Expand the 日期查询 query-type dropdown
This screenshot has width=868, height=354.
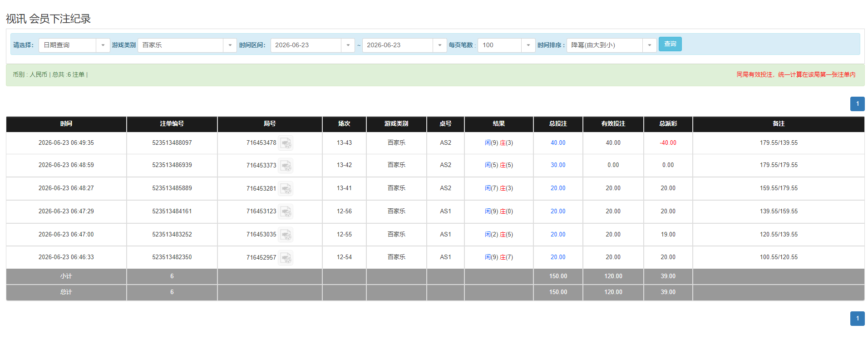click(x=103, y=45)
